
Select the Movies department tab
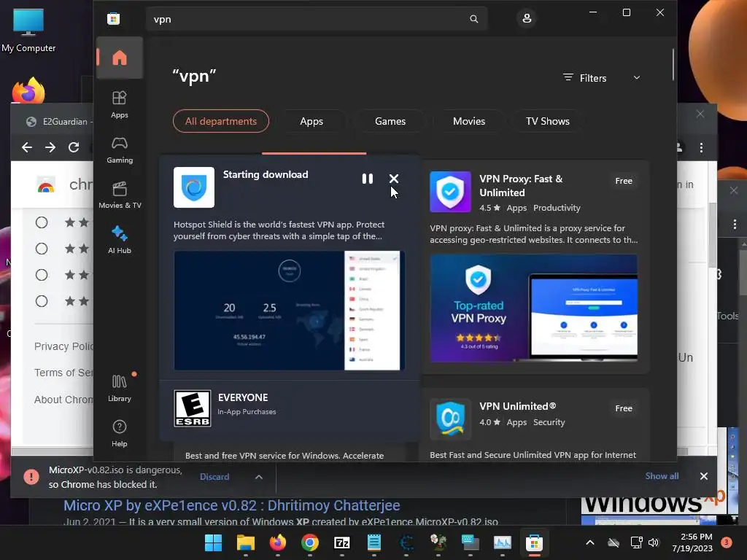point(469,121)
